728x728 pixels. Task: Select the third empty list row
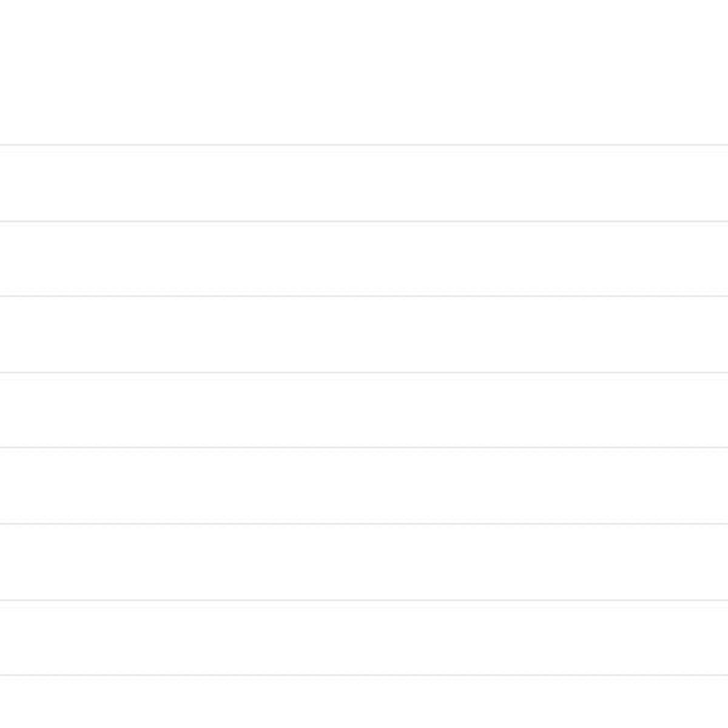point(364,334)
